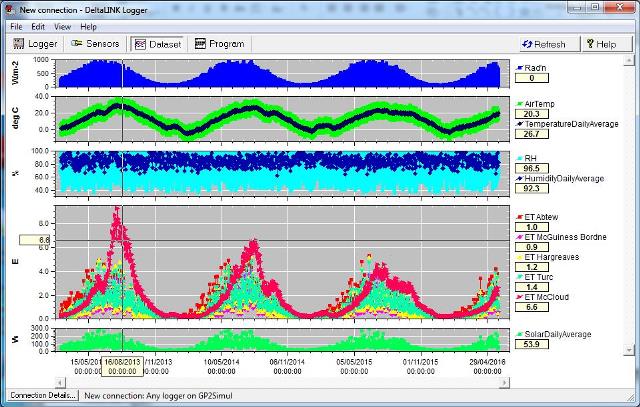Click the Logger tab icon
Viewport: 640px width, 407px height.
19,44
